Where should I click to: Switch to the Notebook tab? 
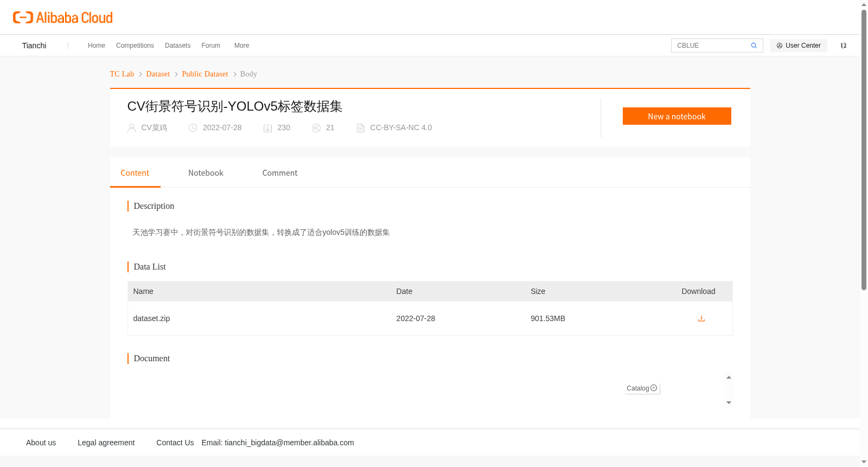pyautogui.click(x=206, y=173)
